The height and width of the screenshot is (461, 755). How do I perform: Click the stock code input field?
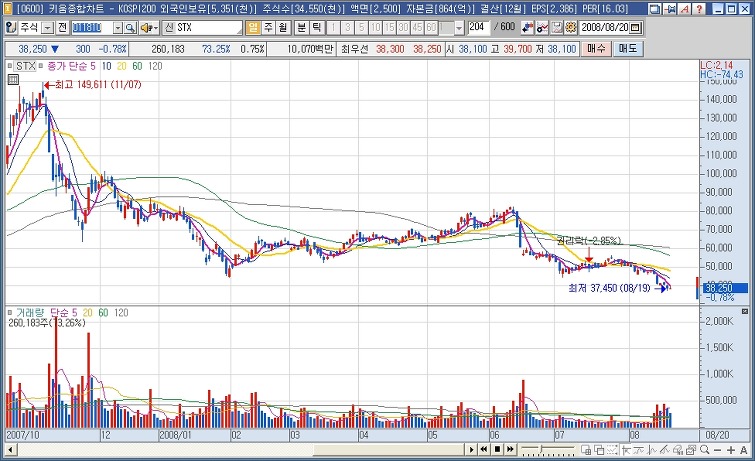pyautogui.click(x=92, y=28)
